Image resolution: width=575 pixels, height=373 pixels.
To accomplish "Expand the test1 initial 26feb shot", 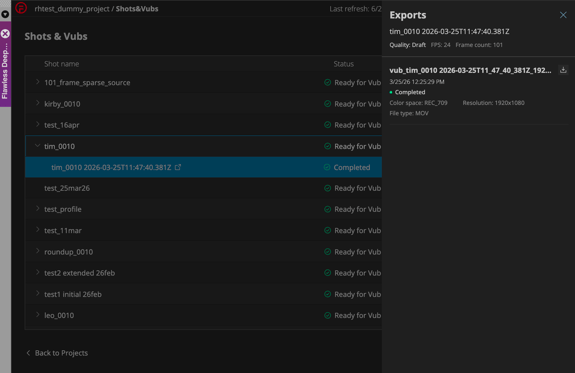I will pyautogui.click(x=37, y=294).
